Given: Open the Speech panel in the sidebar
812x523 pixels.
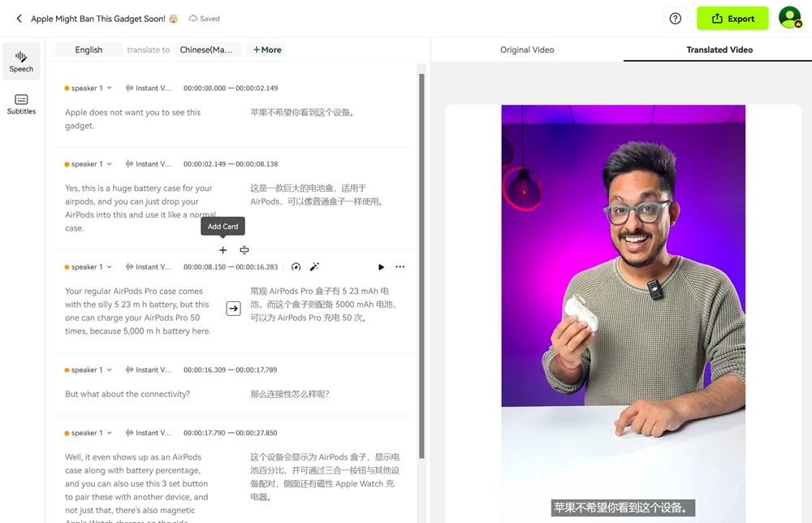Looking at the screenshot, I should click(21, 61).
